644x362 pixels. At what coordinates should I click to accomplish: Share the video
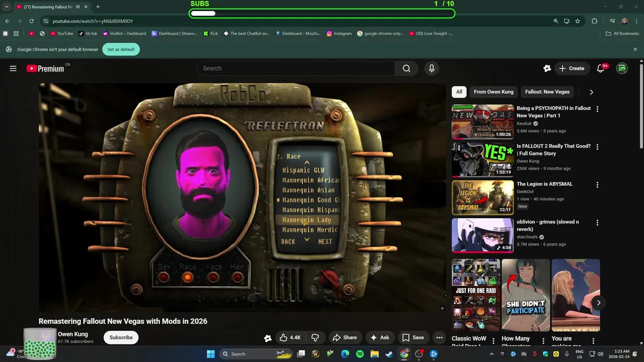(x=345, y=337)
